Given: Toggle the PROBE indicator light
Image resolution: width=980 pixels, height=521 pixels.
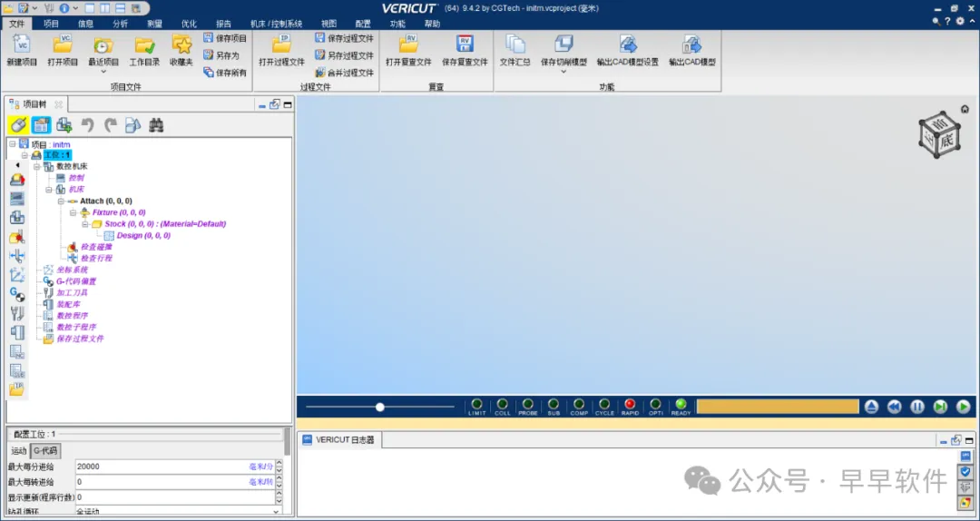Looking at the screenshot, I should tap(528, 404).
